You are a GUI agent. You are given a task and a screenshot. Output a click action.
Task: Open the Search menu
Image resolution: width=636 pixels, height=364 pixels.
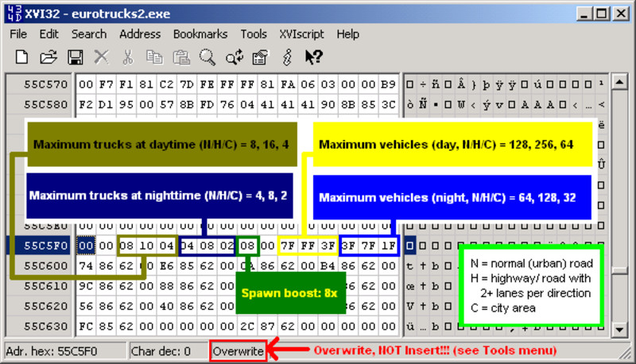pyautogui.click(x=89, y=34)
